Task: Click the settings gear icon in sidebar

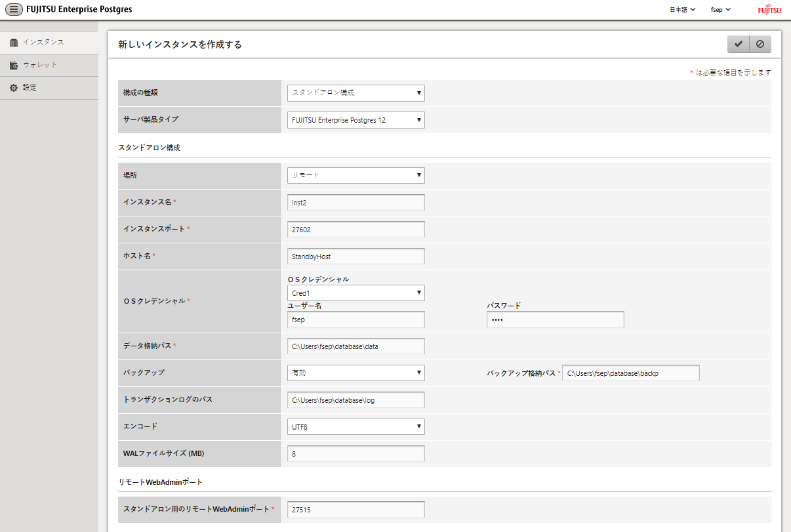Action: pos(14,87)
